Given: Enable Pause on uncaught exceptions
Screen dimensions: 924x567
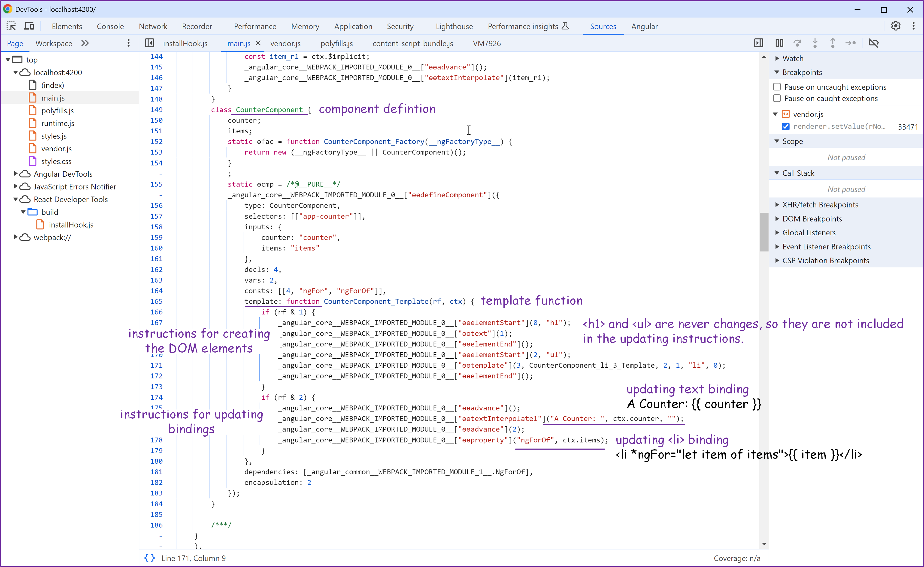Looking at the screenshot, I should [777, 87].
